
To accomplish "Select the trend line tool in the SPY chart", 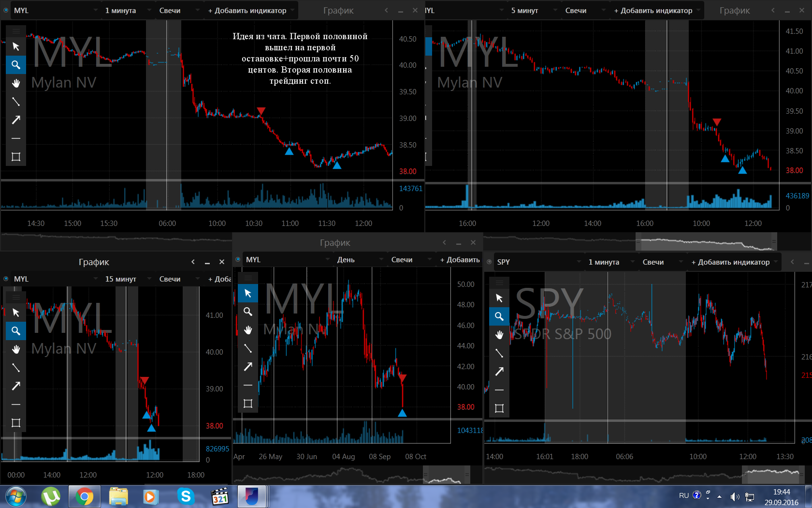I will [499, 353].
